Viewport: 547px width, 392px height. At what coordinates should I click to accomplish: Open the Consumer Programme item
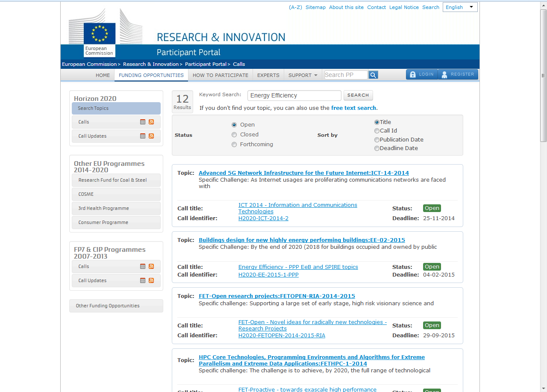(116, 222)
